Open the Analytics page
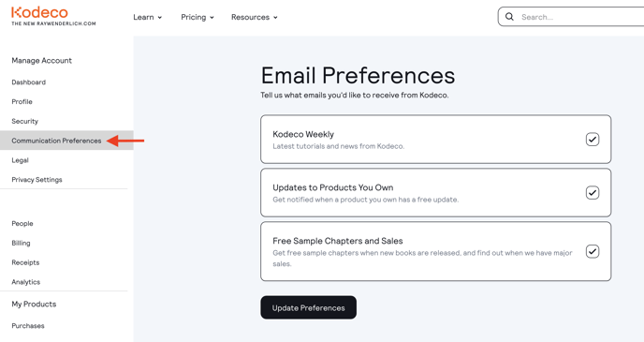644x342 pixels. tap(26, 282)
